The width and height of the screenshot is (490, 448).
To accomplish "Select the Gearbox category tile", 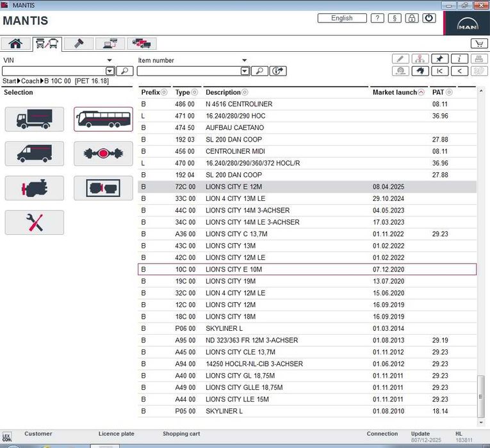I will (103, 188).
